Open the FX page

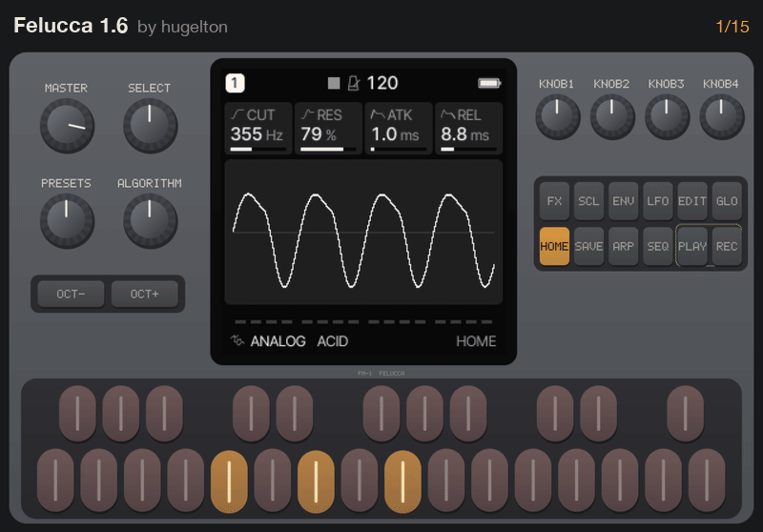(x=555, y=201)
